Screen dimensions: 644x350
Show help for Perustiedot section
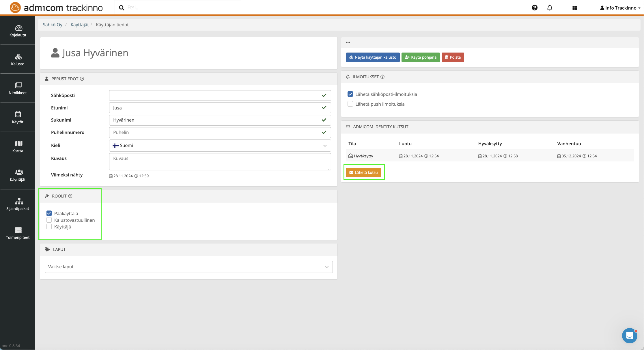82,79
